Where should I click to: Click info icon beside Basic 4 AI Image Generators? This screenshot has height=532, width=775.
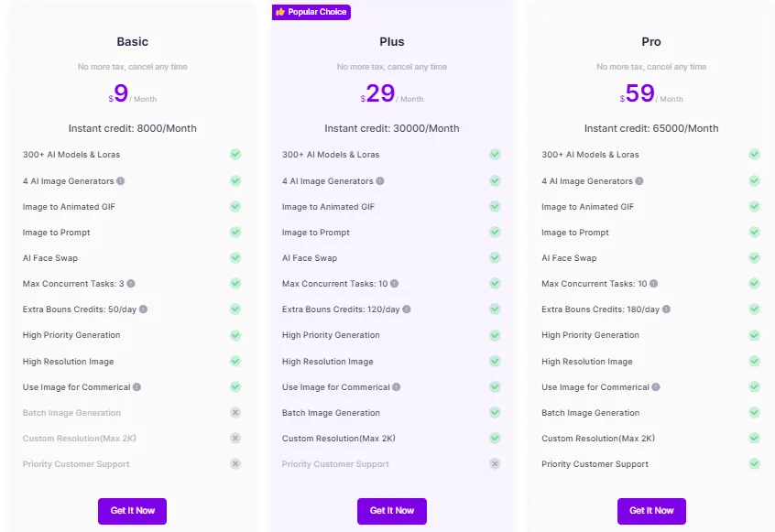coord(121,181)
